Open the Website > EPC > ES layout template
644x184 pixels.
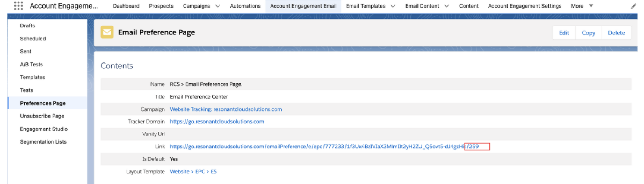click(193, 171)
